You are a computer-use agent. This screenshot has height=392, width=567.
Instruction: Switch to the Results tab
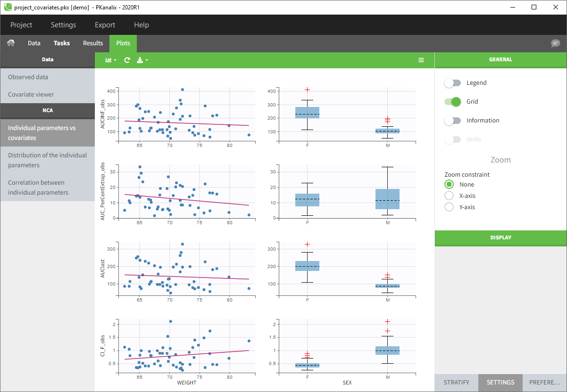click(x=93, y=43)
